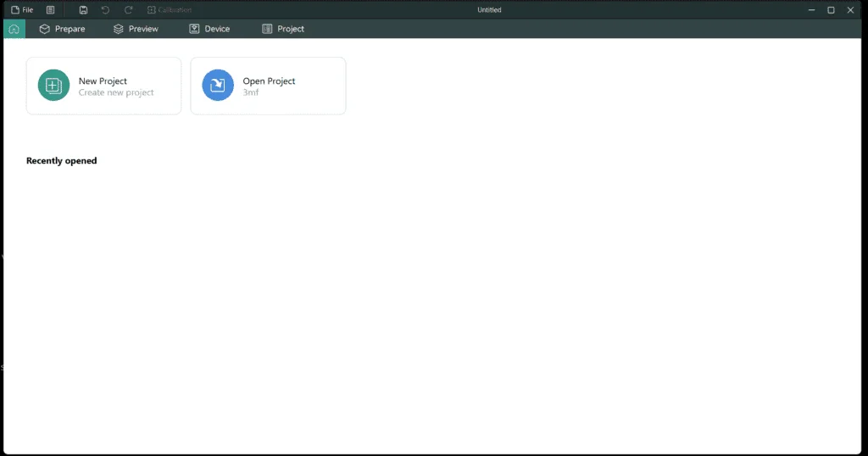Select the 'Create new project' card text
Image resolution: width=868 pixels, height=456 pixels.
(x=116, y=92)
